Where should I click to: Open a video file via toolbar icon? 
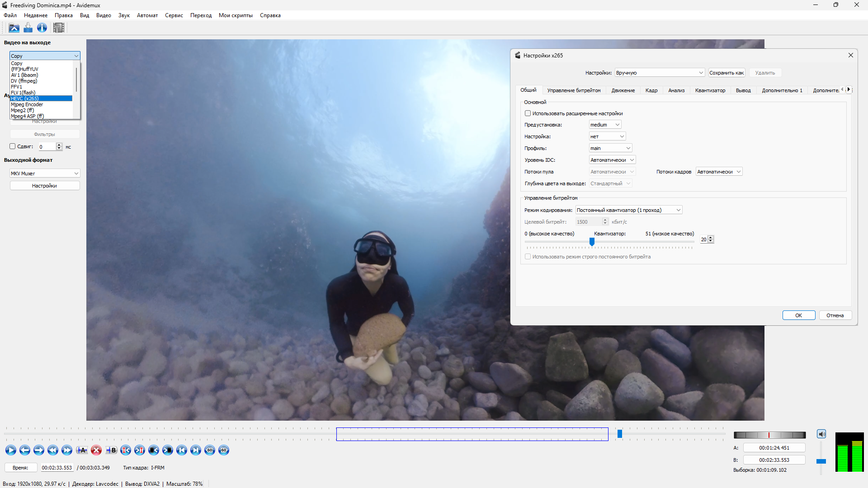click(x=14, y=28)
